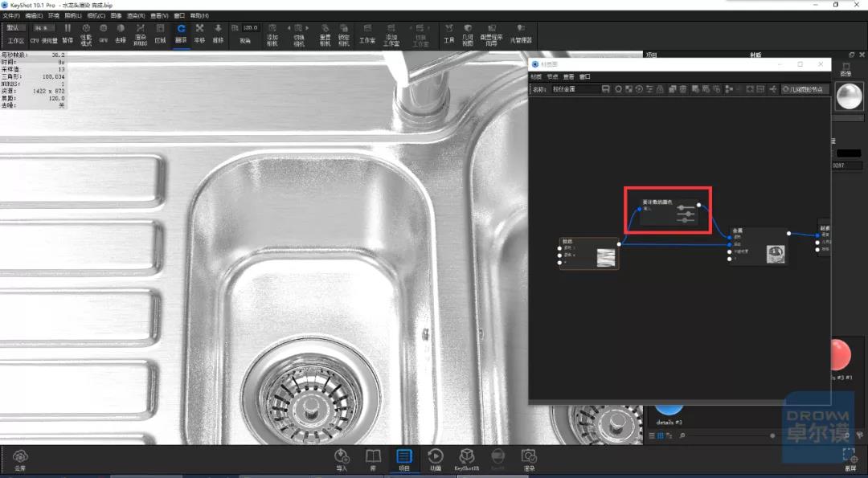
Task: Switch to the 项目 panel tab
Action: [652, 55]
